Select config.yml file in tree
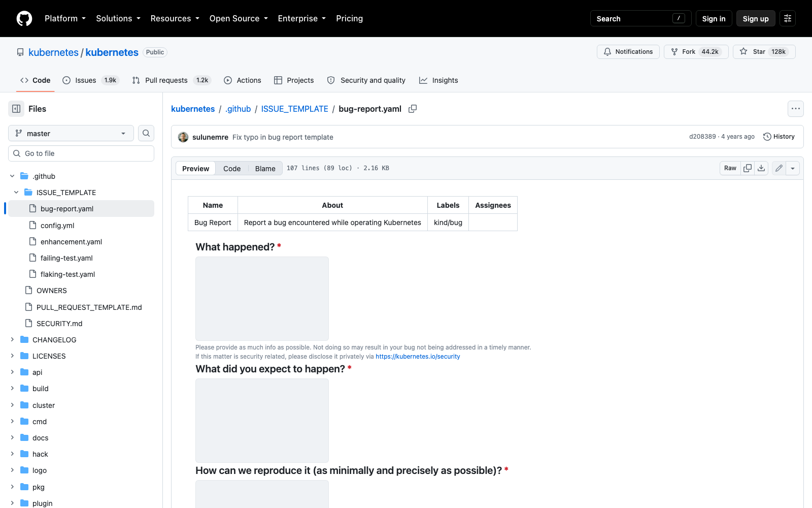The width and height of the screenshot is (812, 508). pyautogui.click(x=81, y=225)
